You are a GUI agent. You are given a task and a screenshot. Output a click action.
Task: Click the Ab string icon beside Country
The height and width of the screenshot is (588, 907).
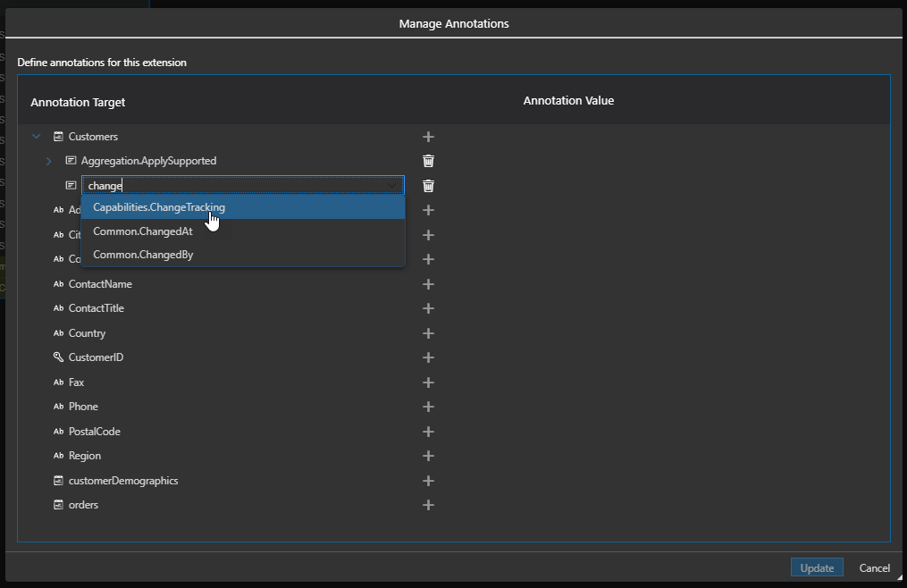58,332
